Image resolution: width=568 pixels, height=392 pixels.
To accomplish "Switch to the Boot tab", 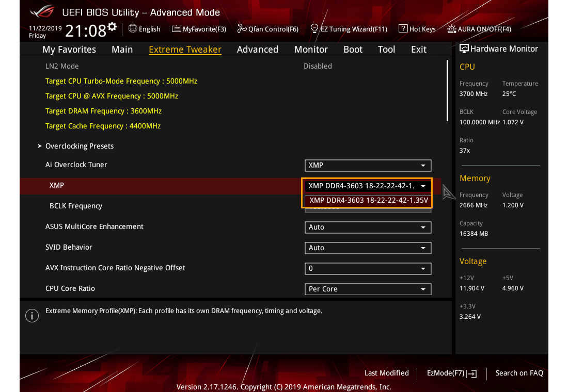I will [x=353, y=49].
